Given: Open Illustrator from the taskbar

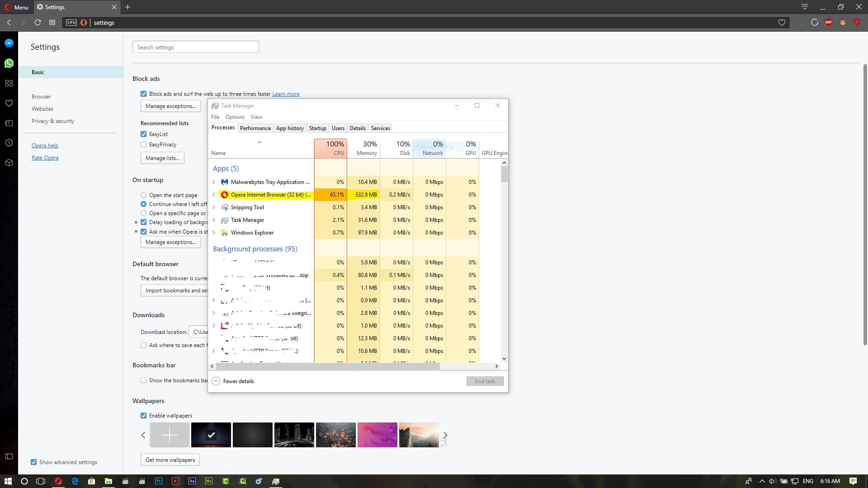Looking at the screenshot, I should (175, 481).
